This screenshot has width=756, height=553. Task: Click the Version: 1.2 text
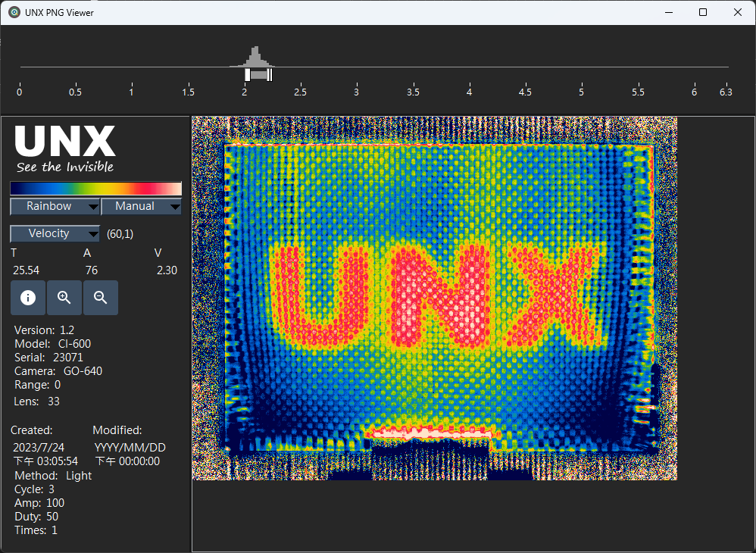tap(45, 330)
